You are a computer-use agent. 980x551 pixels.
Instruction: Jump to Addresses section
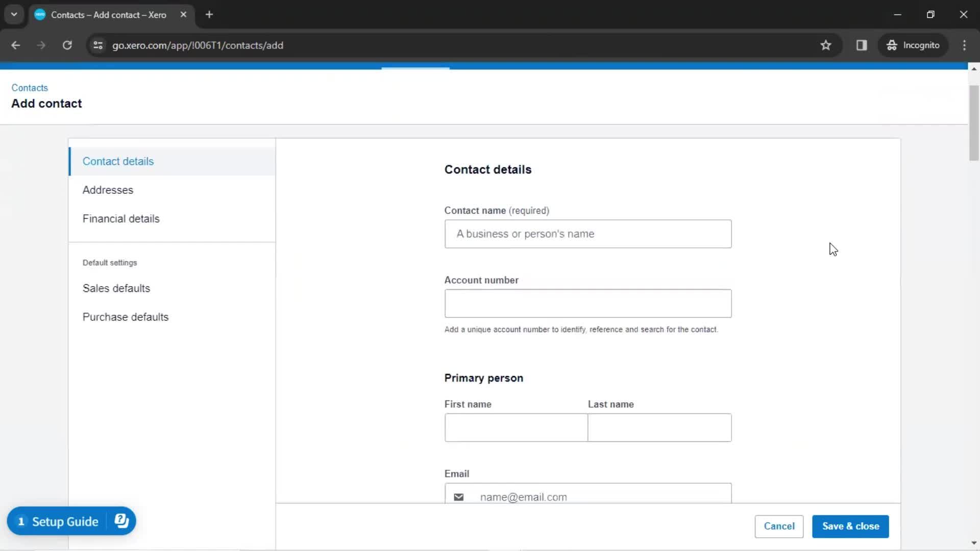tap(172, 190)
